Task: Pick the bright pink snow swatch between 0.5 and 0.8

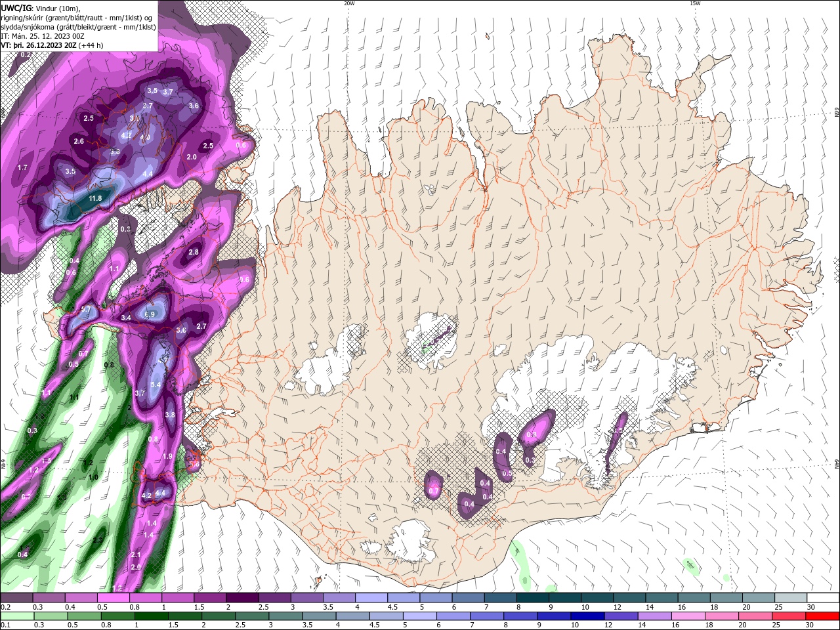Action: (x=113, y=598)
